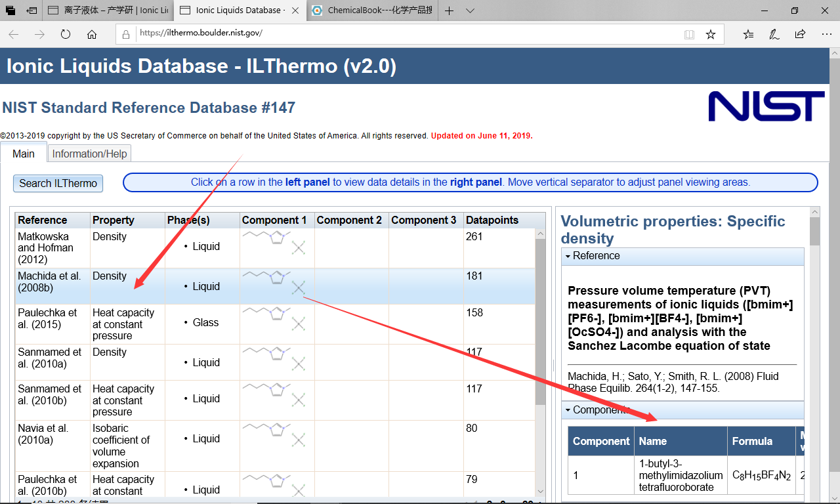840x504 pixels.
Task: Share this page via share icon
Action: (x=800, y=34)
